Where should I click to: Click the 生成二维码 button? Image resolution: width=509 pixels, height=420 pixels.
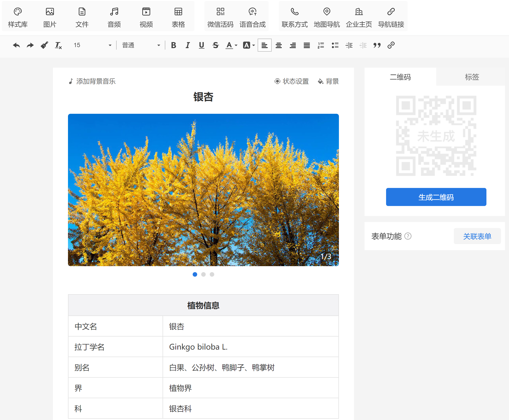(436, 197)
